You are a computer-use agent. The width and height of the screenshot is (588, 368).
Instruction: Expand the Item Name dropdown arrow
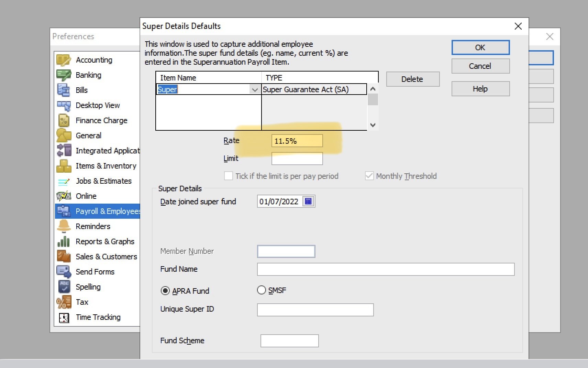click(255, 90)
